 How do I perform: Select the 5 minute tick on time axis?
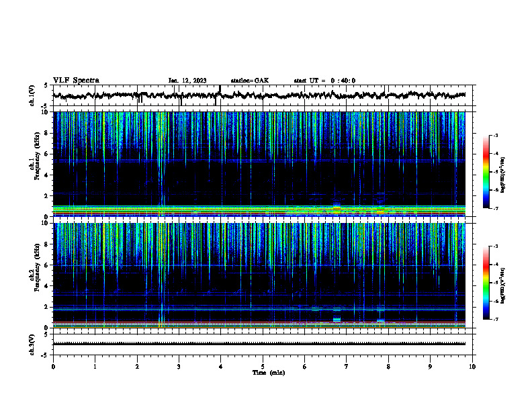coord(263,367)
